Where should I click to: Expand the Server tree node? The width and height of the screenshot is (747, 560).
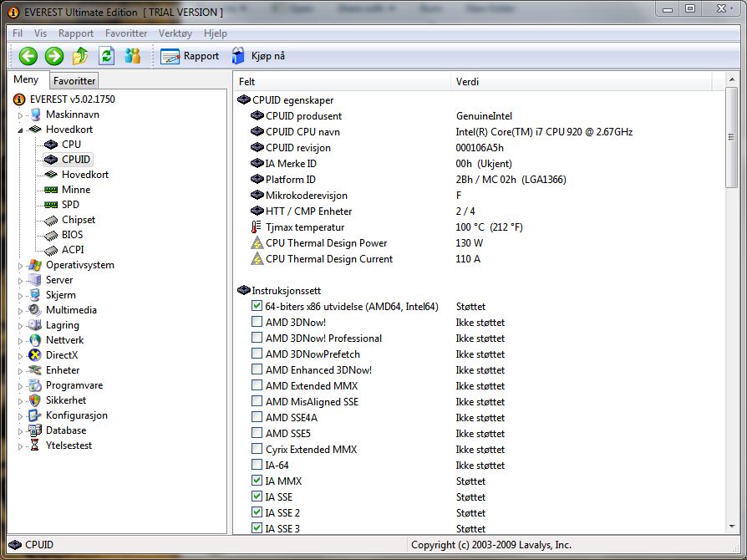[x=20, y=281]
